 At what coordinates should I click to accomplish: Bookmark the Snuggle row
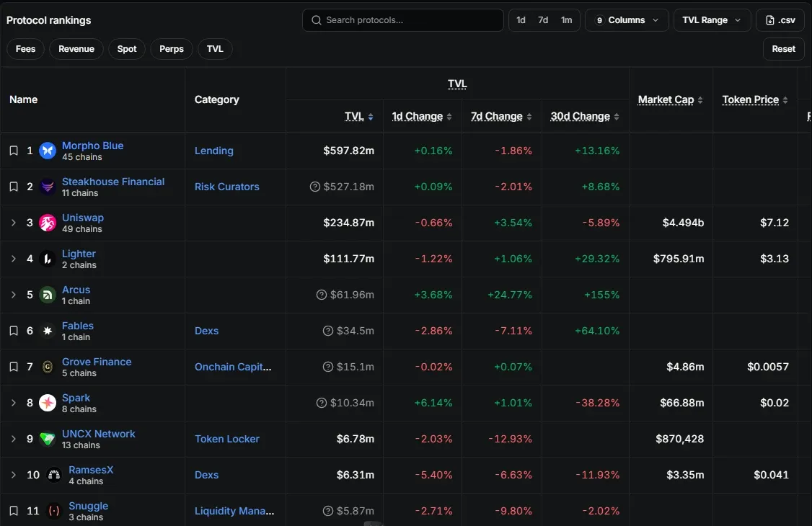coord(14,511)
